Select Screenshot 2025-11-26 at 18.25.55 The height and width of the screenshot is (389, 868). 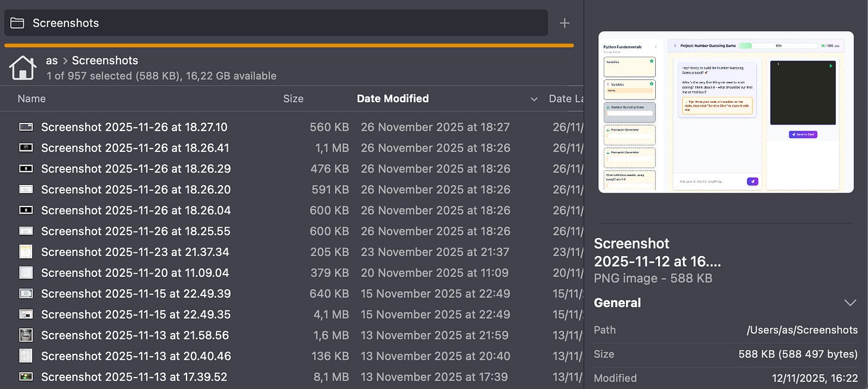136,231
